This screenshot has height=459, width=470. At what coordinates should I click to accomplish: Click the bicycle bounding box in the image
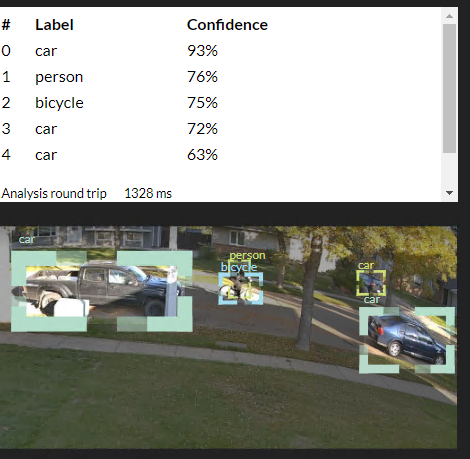click(x=241, y=289)
